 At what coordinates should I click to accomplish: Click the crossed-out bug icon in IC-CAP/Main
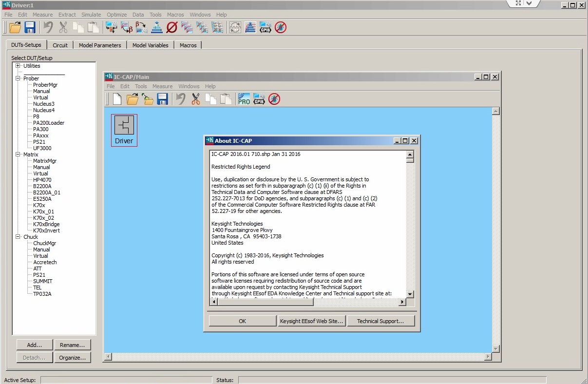[274, 99]
